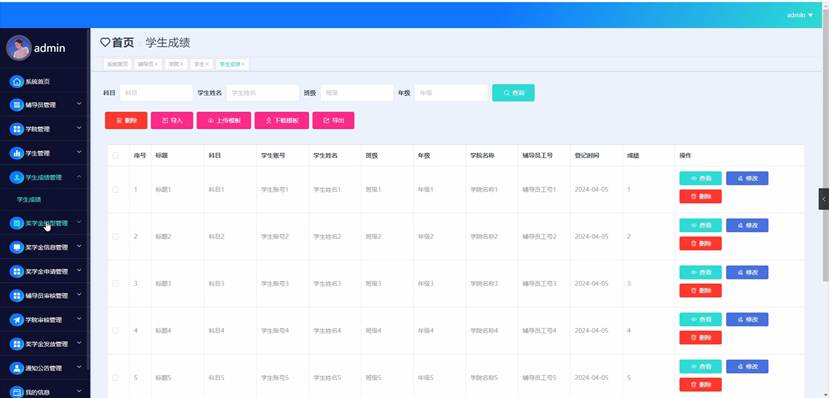829x398 pixels.
Task: Tick the select-all checkbox in table header
Action: pyautogui.click(x=115, y=155)
